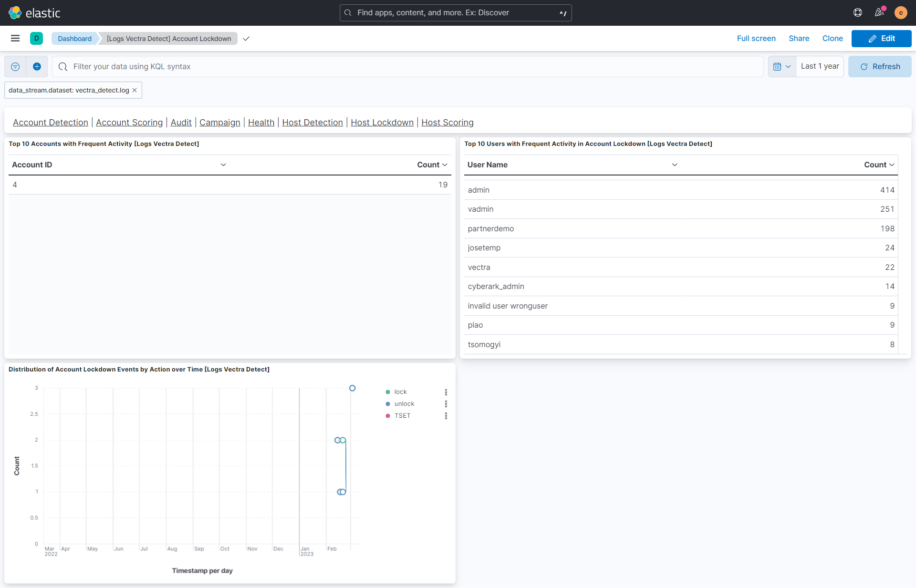This screenshot has width=916, height=588.
Task: Select the invalid user wronguser row
Action: pos(681,306)
